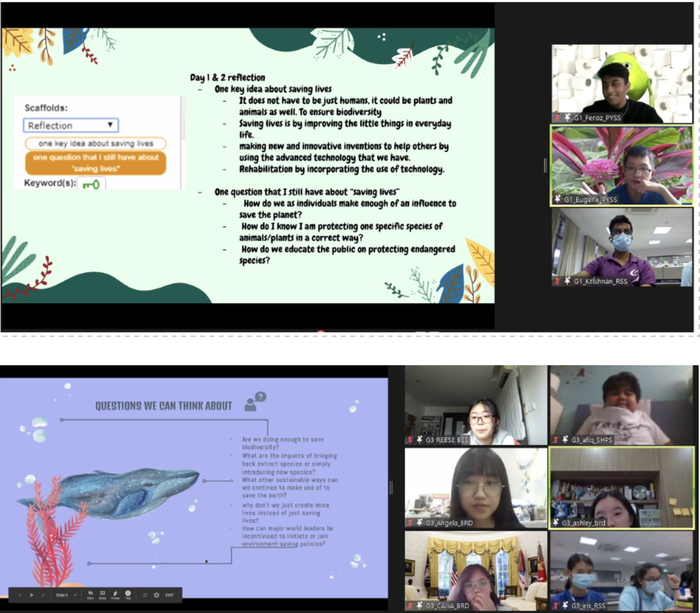Open the Tips info icon
700x613 pixels.
coord(128,594)
